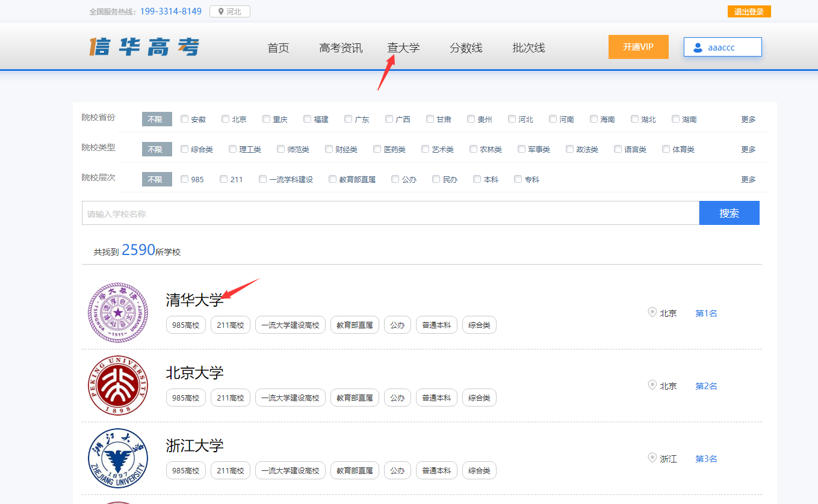Click the 开通VIP button
Viewport: 818px width, 504px height.
point(639,47)
